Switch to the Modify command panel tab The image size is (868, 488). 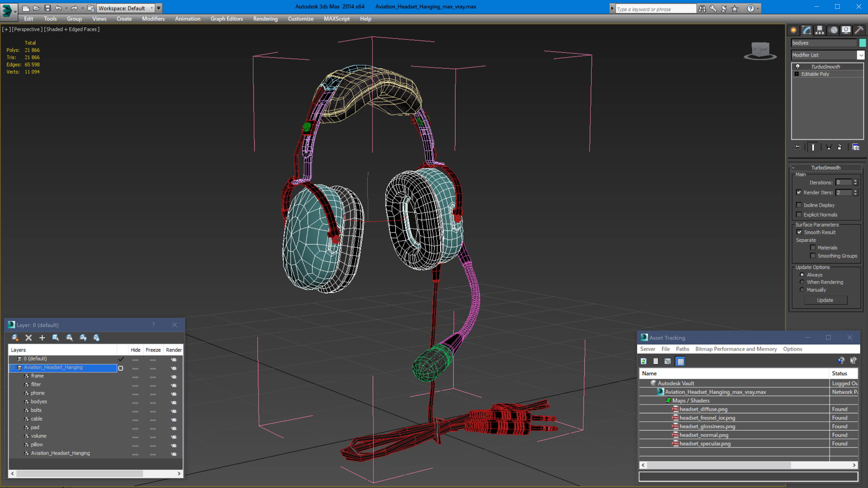click(807, 30)
